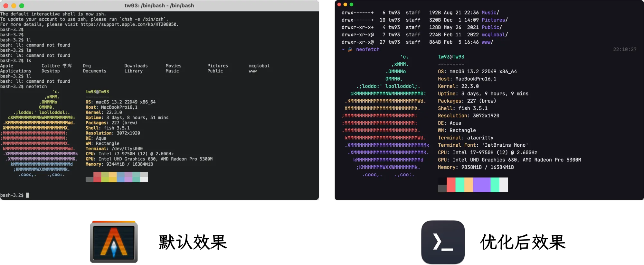644x265 pixels.
Task: Click the Alacritty app icon
Action: 114,242
